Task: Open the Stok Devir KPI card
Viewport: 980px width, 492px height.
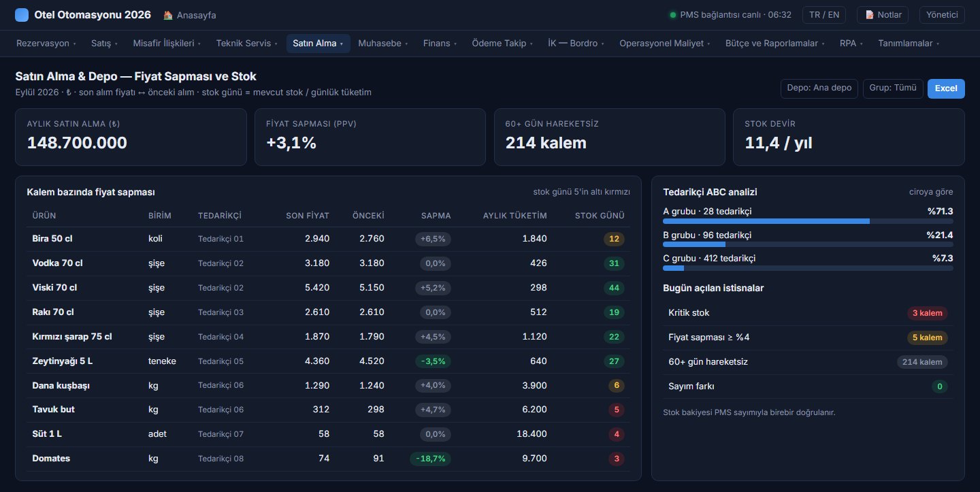Action: (x=849, y=137)
